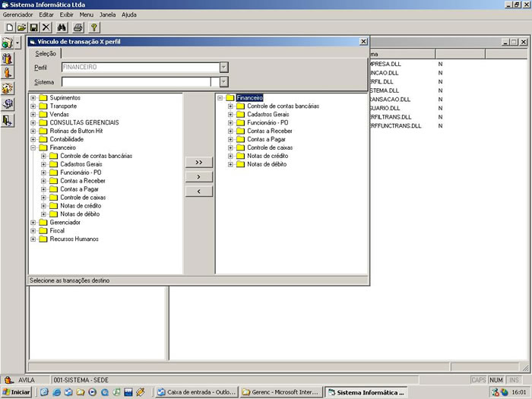
Task: Click the > move right button
Action: pyautogui.click(x=199, y=177)
